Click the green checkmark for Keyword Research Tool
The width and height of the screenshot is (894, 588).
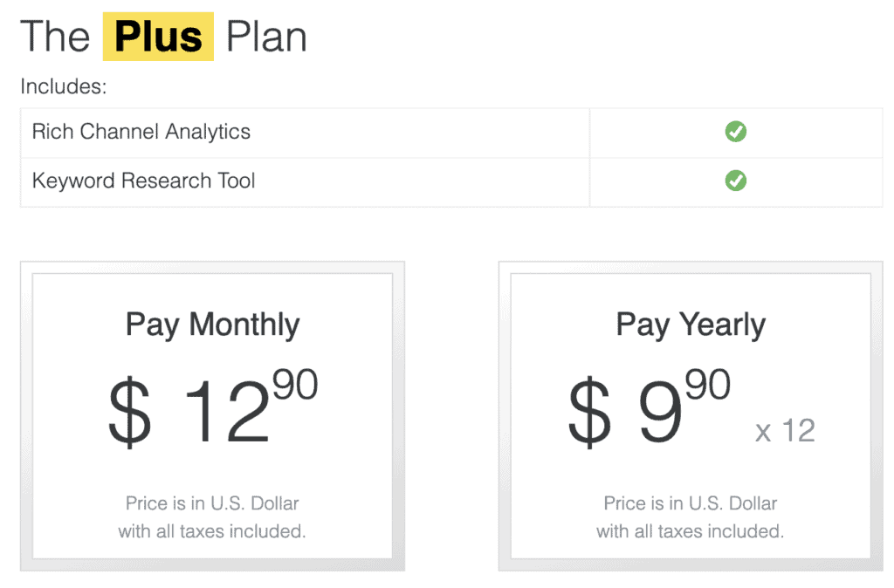736,181
